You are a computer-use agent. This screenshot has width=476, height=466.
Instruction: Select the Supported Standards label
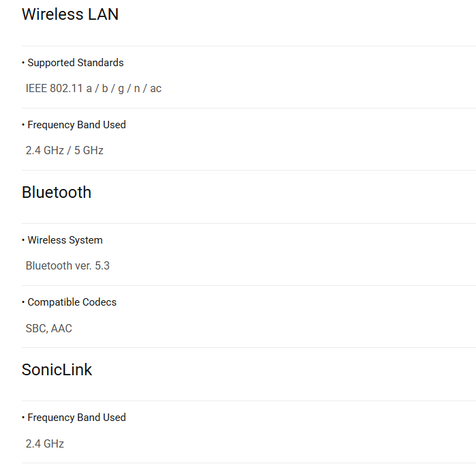[x=76, y=63]
